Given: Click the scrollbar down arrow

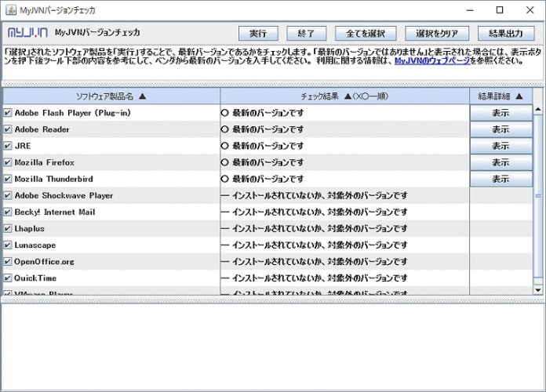Looking at the screenshot, I should [x=538, y=289].
